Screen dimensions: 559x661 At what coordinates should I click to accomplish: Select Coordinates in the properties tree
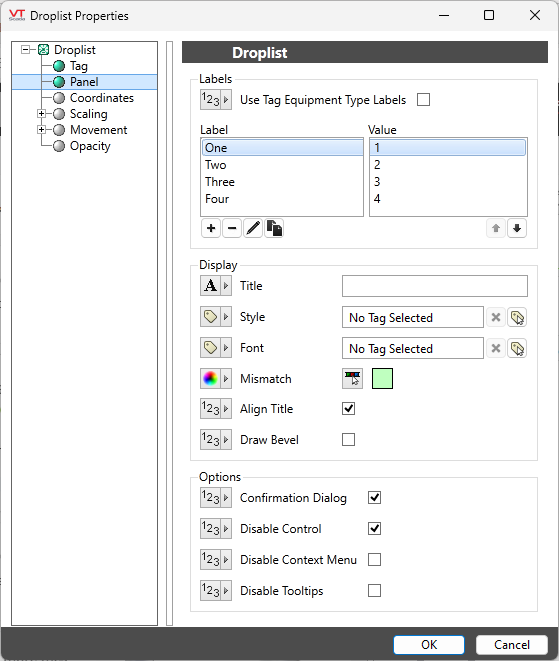[x=102, y=98]
